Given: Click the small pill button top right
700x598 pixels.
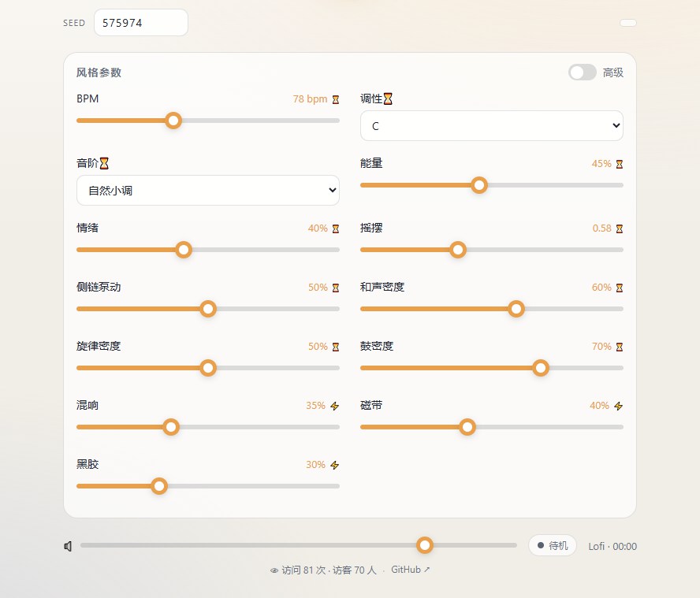Looking at the screenshot, I should 628,23.
